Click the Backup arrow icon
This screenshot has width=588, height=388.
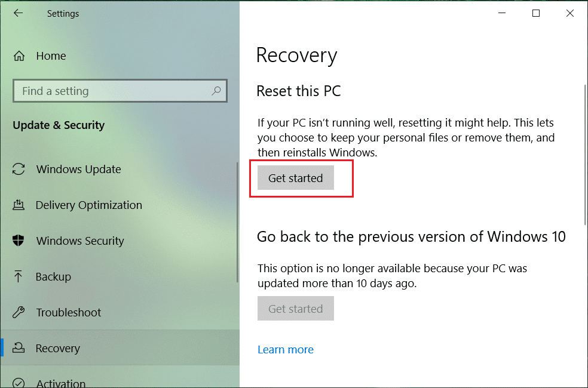pyautogui.click(x=19, y=277)
